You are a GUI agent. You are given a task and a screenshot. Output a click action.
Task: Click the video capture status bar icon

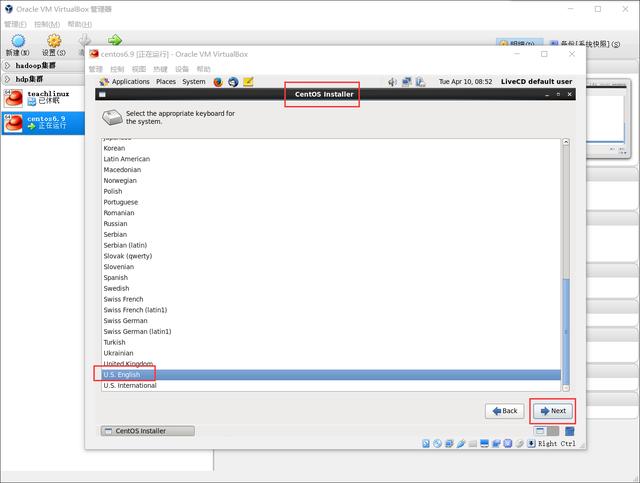pos(496,443)
